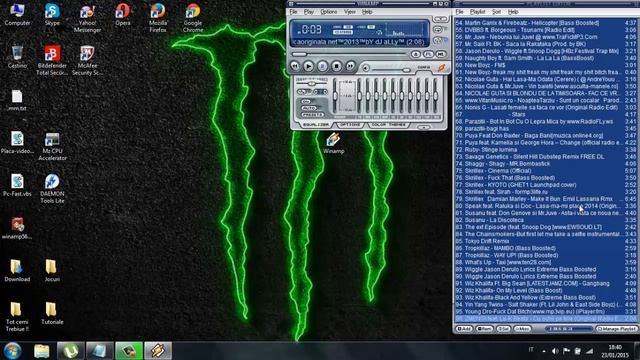
Task: Open the equalizer PRESETS menu
Action: [312, 115]
